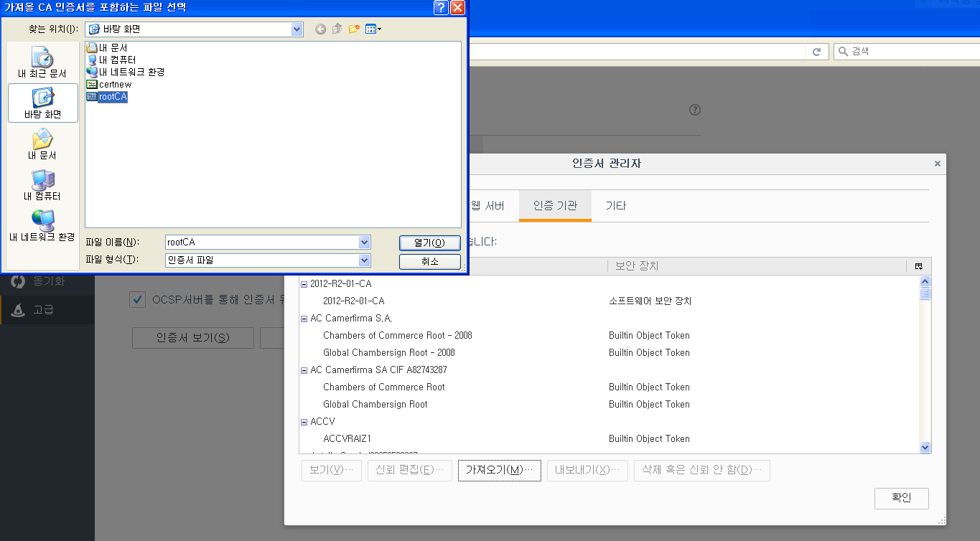Viewport: 980px width, 541px height.
Task: Sort by the 보안 장치 column header
Action: [757, 266]
